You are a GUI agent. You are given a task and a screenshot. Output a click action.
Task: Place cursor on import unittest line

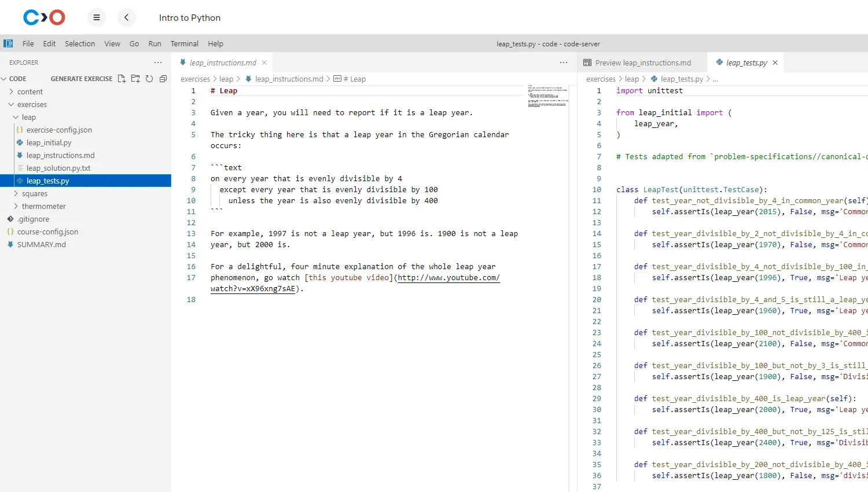(x=649, y=91)
